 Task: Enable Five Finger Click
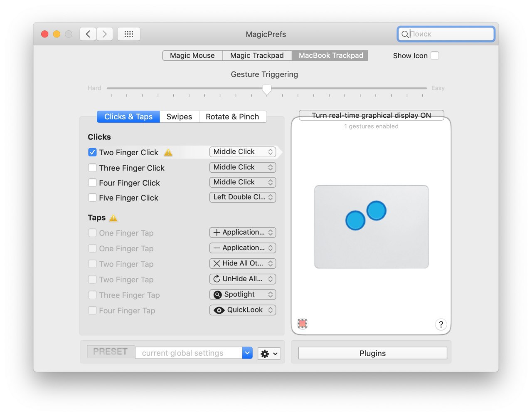92,198
